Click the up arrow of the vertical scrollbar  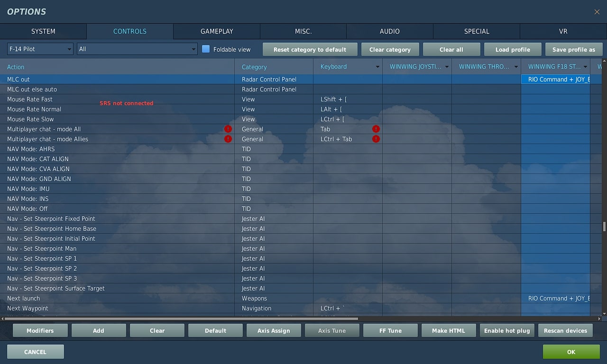click(x=604, y=61)
